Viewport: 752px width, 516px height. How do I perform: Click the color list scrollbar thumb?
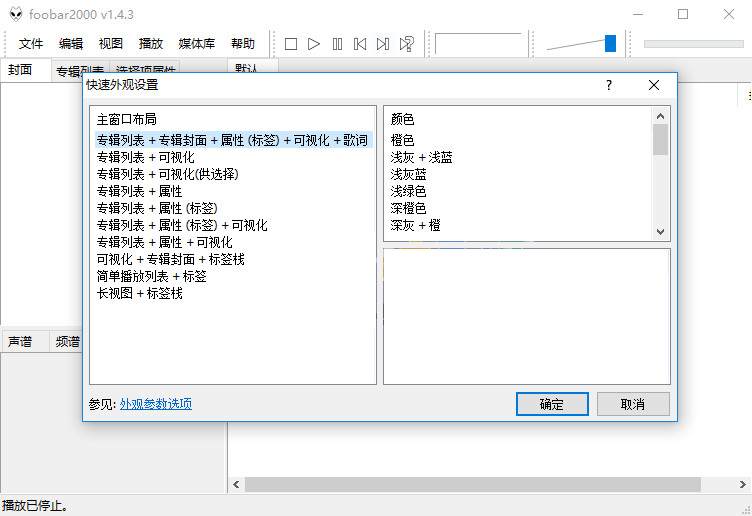(660, 140)
